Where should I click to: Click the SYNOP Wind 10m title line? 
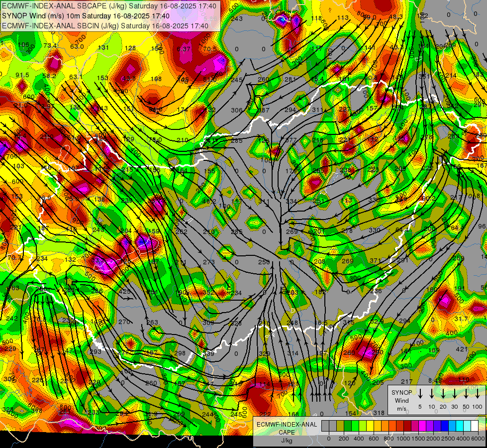pyautogui.click(x=86, y=16)
